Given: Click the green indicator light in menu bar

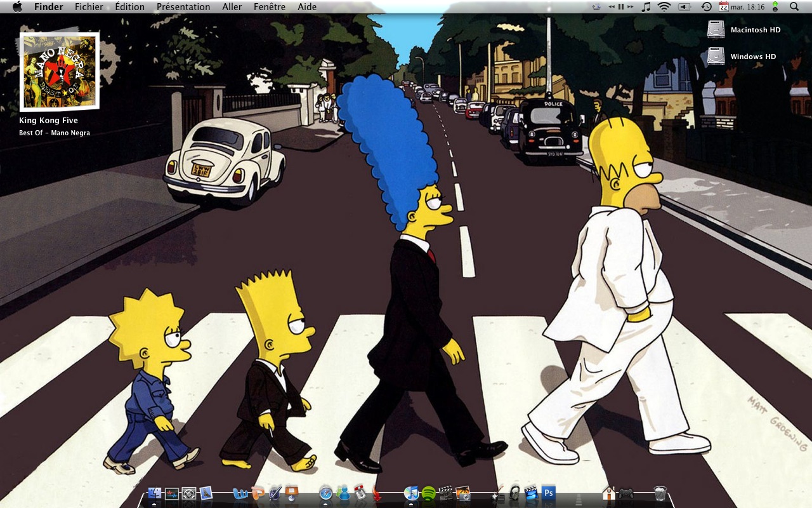Looking at the screenshot, I should coord(775,6).
